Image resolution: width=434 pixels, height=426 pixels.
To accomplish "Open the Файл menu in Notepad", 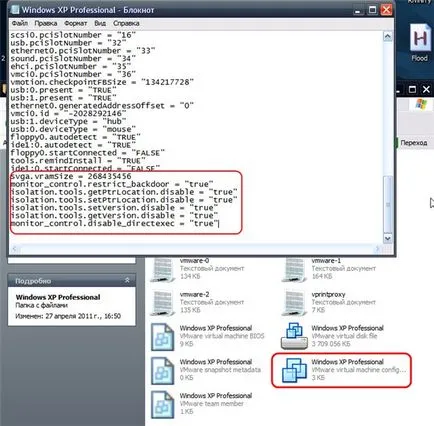I will pyautogui.click(x=20, y=23).
